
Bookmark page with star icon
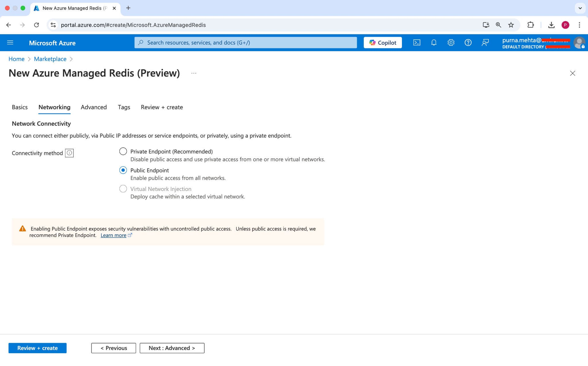coord(511,25)
